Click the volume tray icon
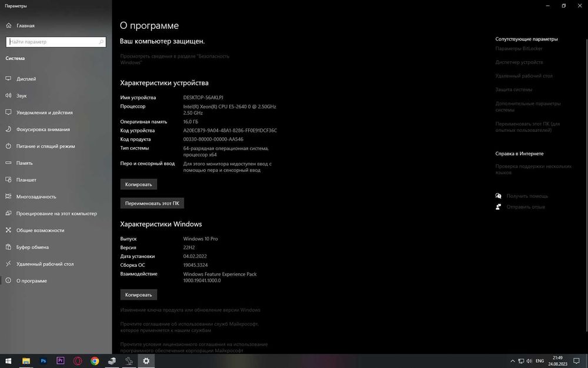The image size is (588, 368). click(x=529, y=361)
